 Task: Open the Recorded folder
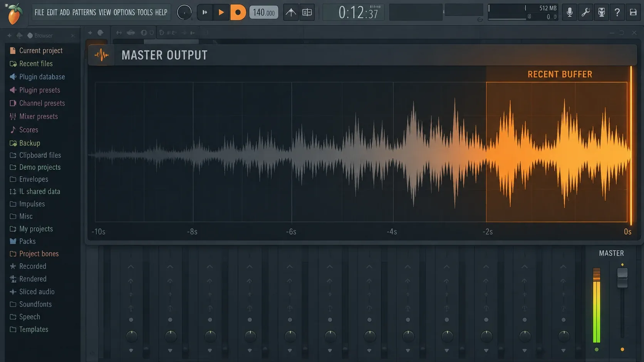tap(28, 266)
